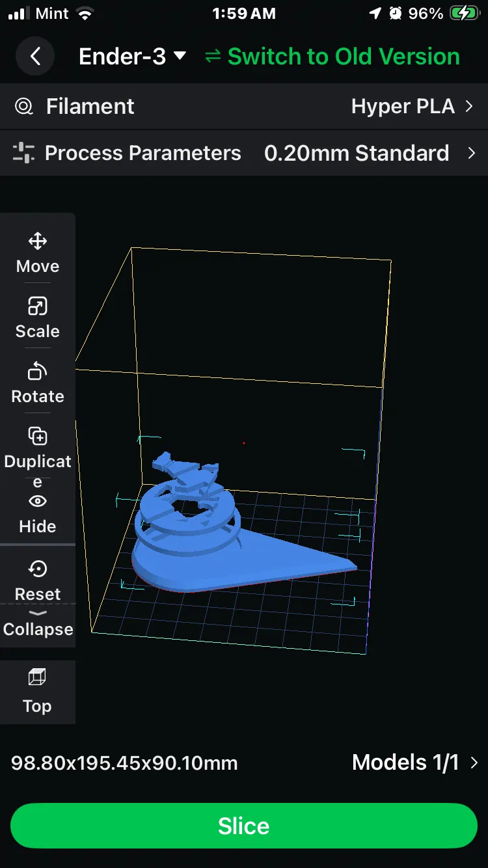The height and width of the screenshot is (868, 488).
Task: Expand Hyper PLA filament chevron
Action: tap(469, 106)
